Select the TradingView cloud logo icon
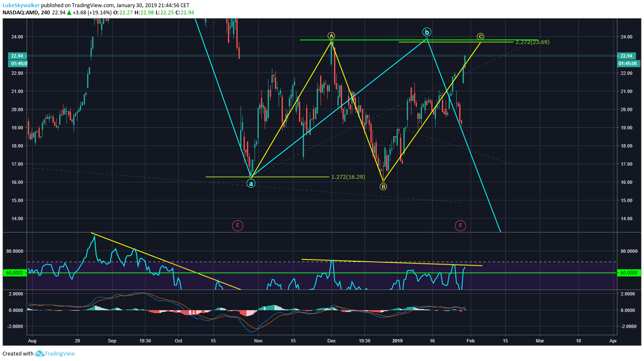Image resolution: width=644 pixels, height=361 pixels. point(39,354)
